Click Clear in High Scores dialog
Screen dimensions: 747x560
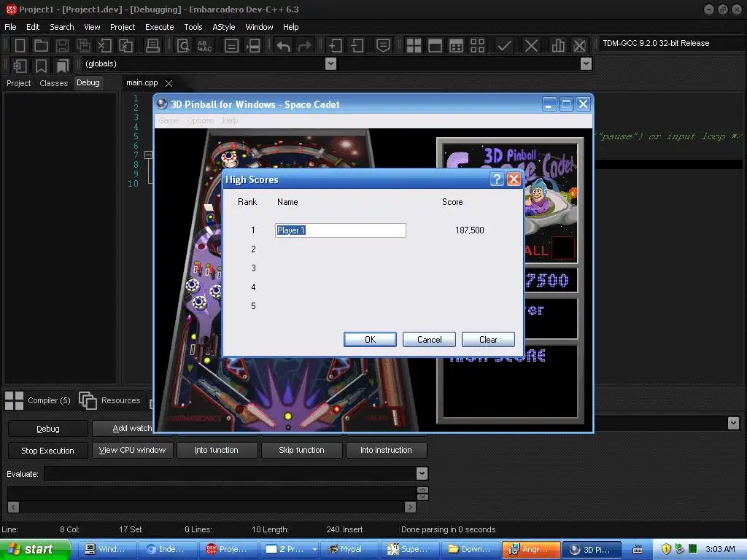488,340
